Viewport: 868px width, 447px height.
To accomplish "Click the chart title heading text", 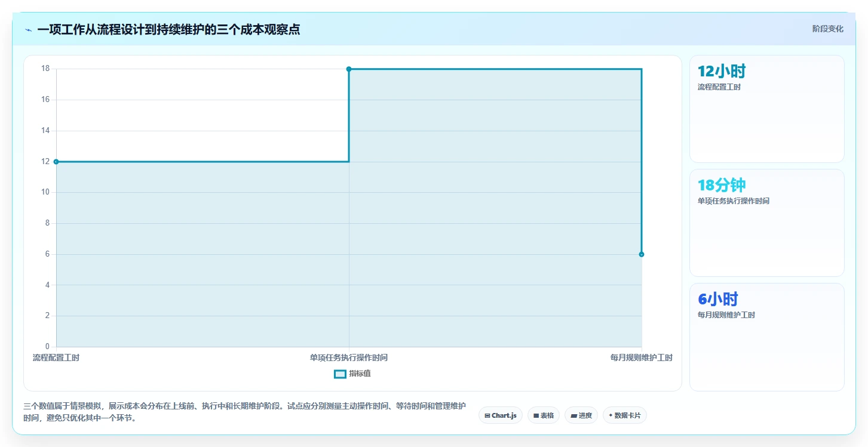I will pyautogui.click(x=168, y=30).
